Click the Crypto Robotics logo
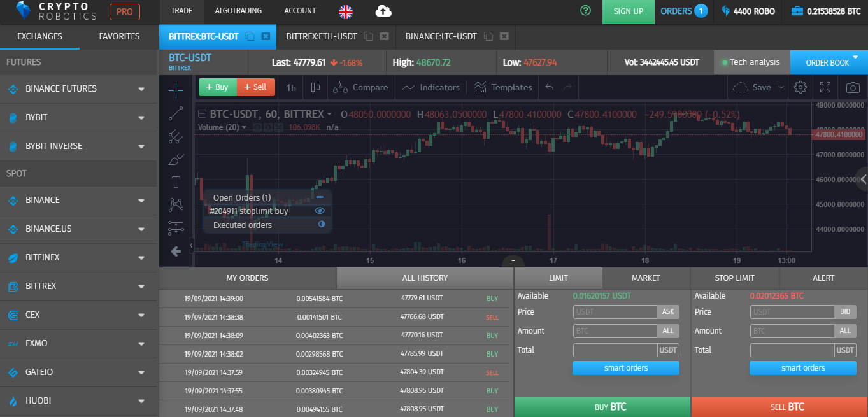Viewport: 868px width, 417px height. [x=57, y=11]
